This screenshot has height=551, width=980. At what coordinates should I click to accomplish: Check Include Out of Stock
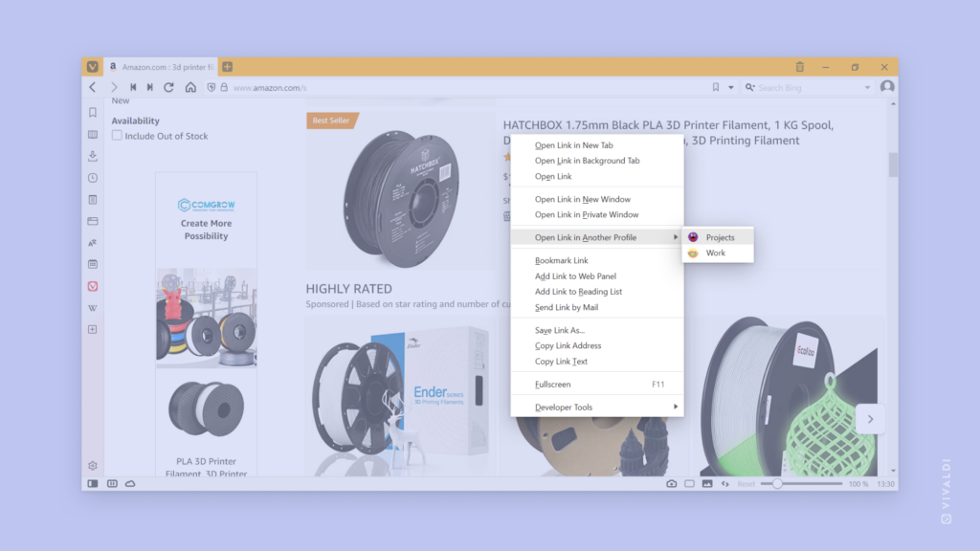point(117,136)
